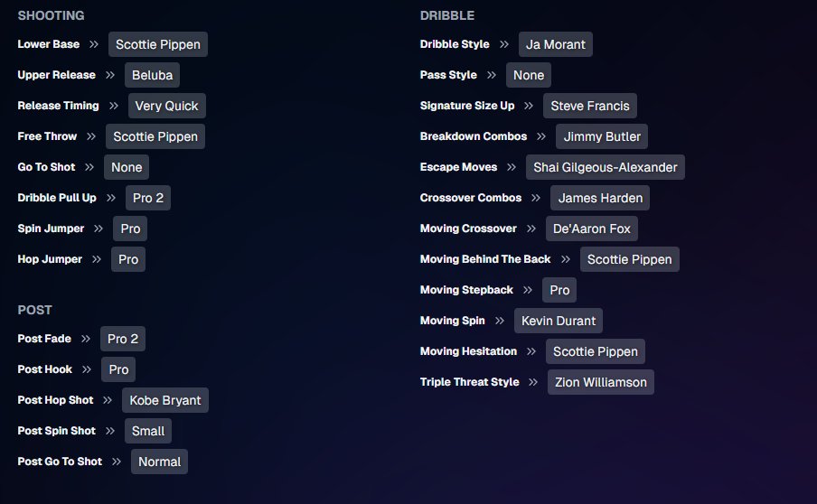Click the Moving Behind The Back label

coord(485,259)
